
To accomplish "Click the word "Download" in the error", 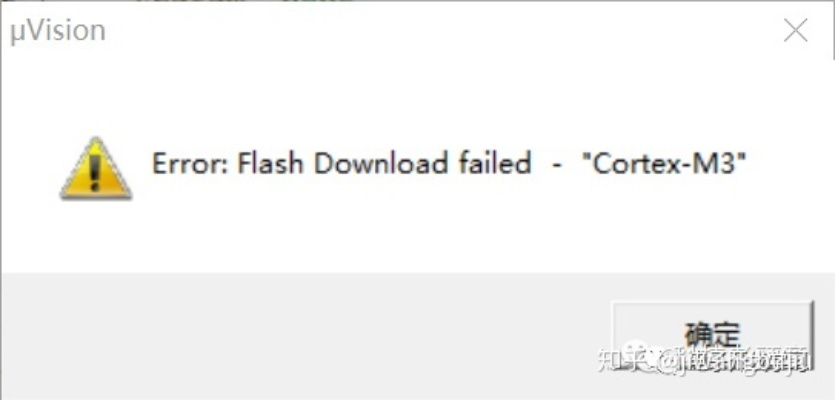I will point(380,163).
